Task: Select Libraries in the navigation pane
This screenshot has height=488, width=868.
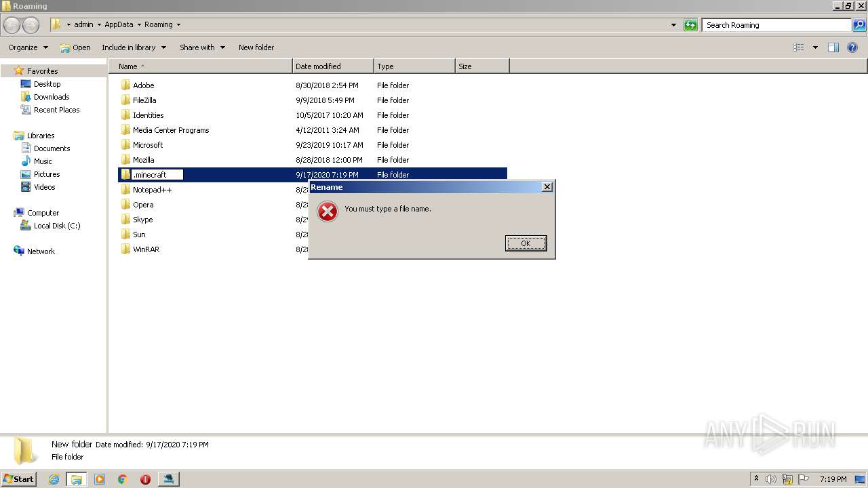Action: (x=41, y=136)
